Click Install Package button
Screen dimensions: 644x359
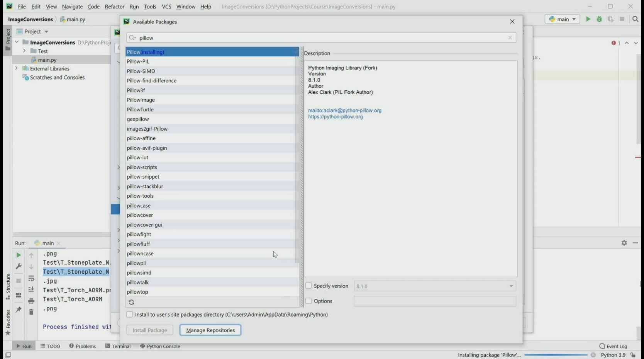click(150, 330)
